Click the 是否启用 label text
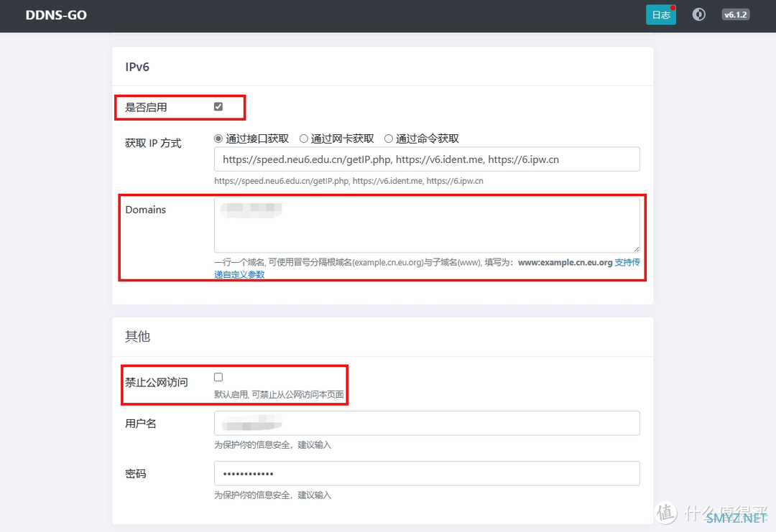Image resolution: width=776 pixels, height=532 pixels. pos(146,107)
